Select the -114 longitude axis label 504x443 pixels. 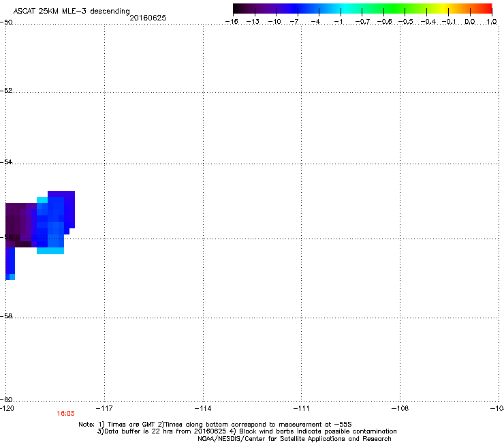(203, 408)
